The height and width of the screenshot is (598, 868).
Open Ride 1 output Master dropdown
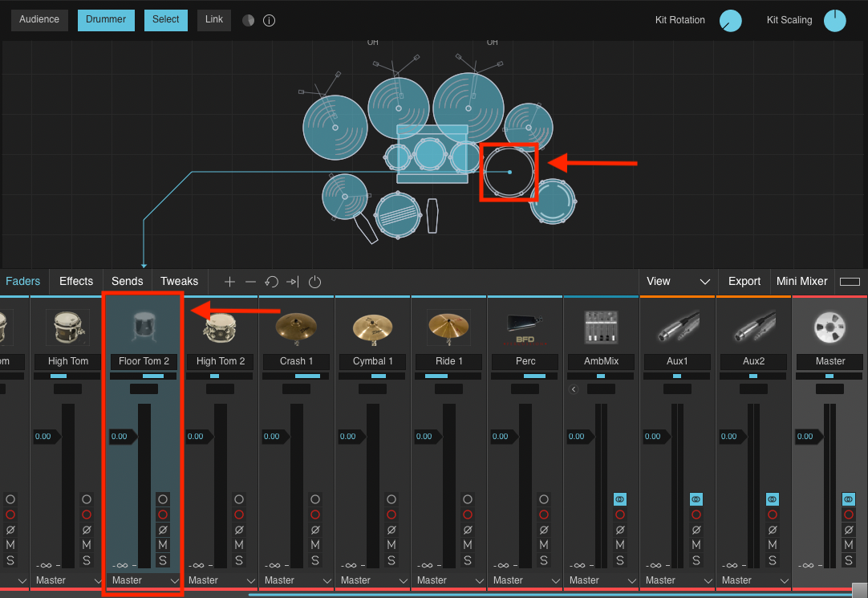click(449, 580)
